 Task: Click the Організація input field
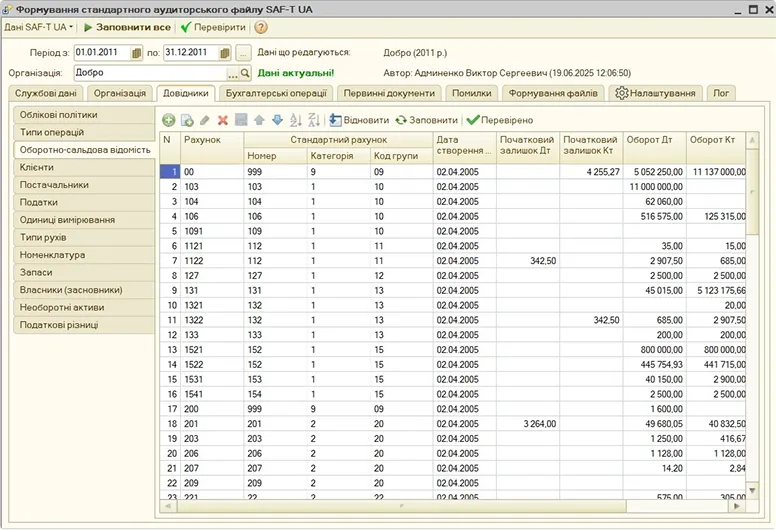[150, 73]
